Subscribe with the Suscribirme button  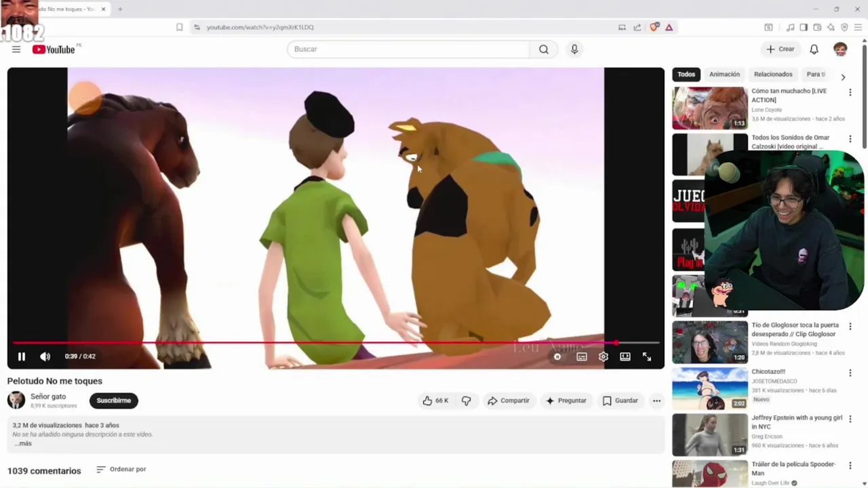pos(114,401)
